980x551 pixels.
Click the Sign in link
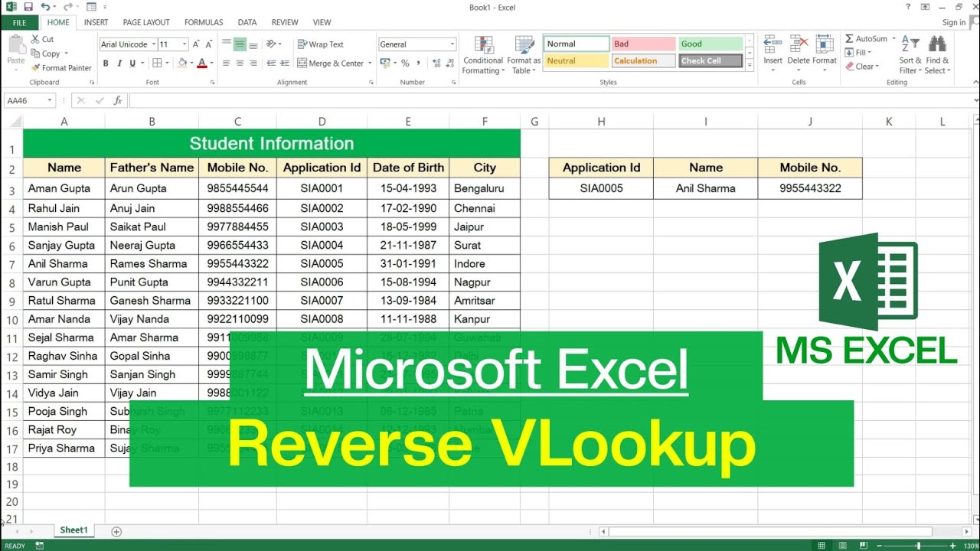point(954,23)
